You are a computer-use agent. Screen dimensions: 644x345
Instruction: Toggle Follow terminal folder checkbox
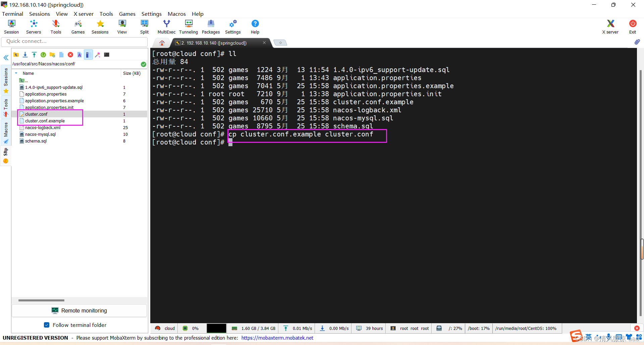point(47,325)
